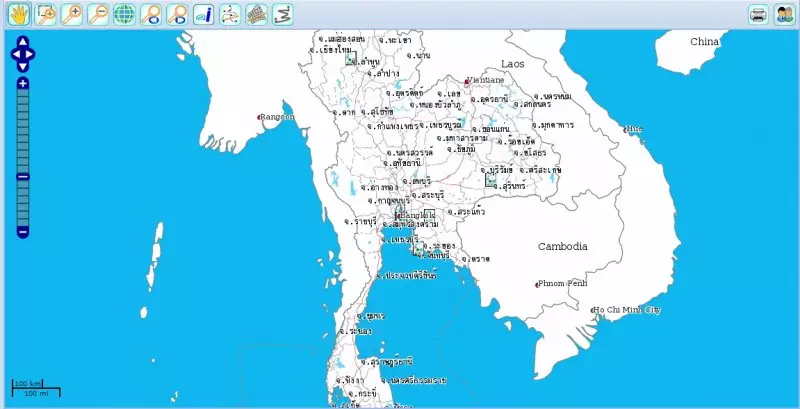Pan the map east with right arrow
The height and width of the screenshot is (409, 800).
(31, 54)
